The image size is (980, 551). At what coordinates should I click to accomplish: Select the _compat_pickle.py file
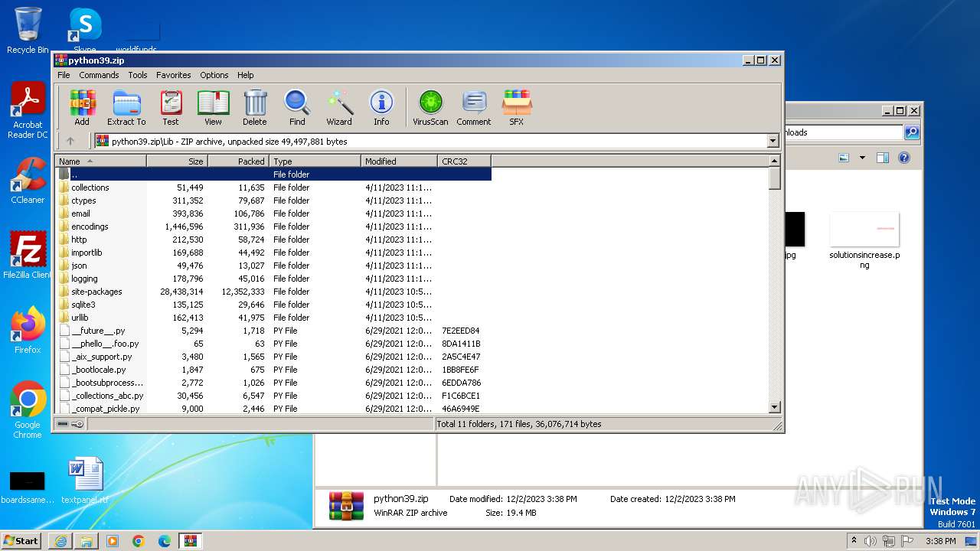273,408
